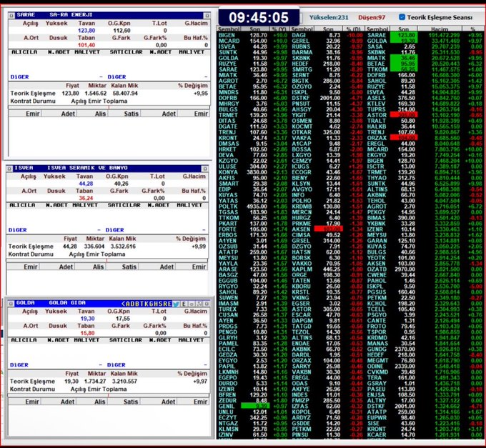The image size is (486, 448).
Task: Open the SARAE window's left title bar menu icon
Action: pos(11,15)
